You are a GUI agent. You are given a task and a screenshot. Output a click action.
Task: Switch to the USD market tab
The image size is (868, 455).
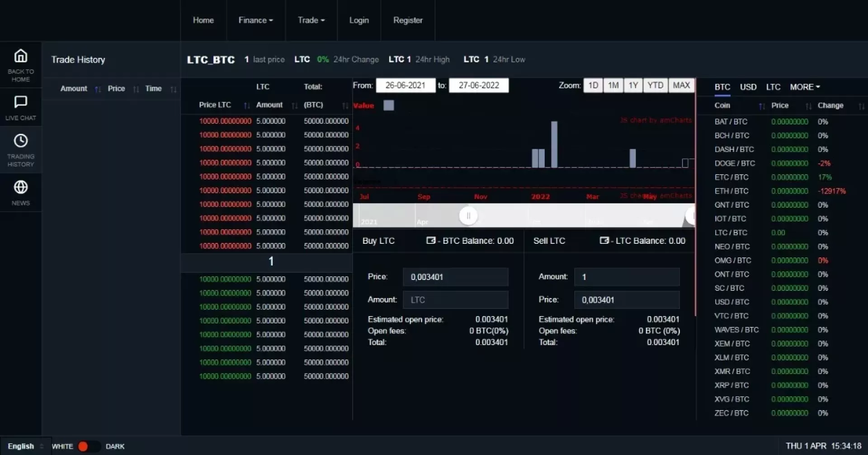(748, 87)
